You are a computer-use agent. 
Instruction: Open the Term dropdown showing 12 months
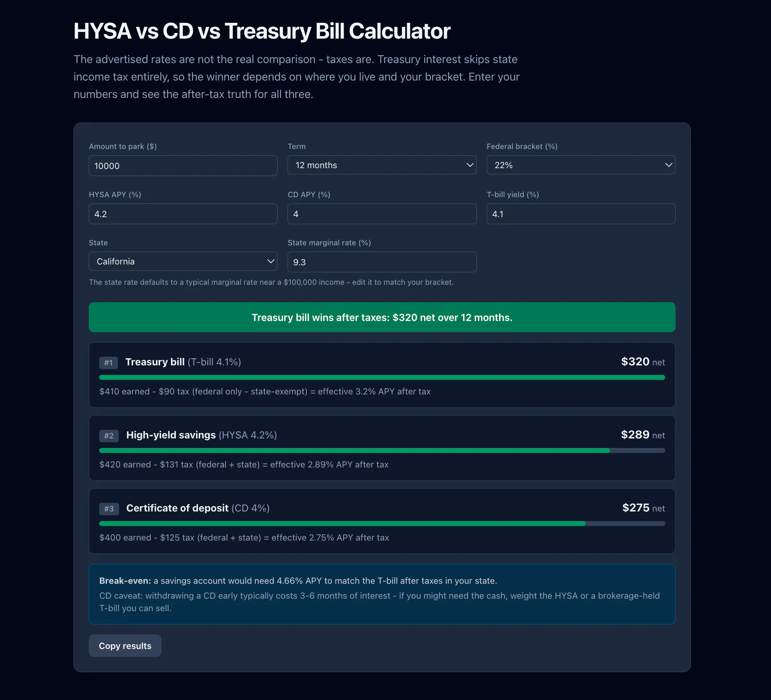(x=382, y=165)
